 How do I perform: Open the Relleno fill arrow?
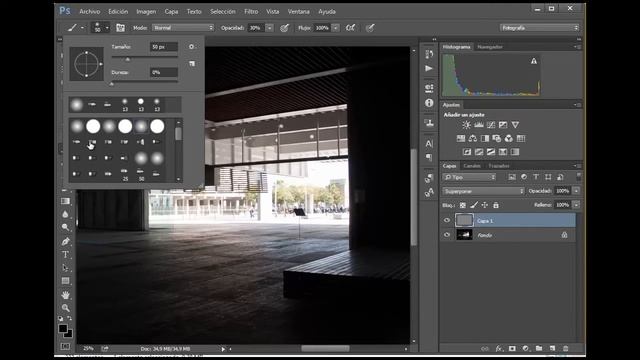click(x=576, y=204)
